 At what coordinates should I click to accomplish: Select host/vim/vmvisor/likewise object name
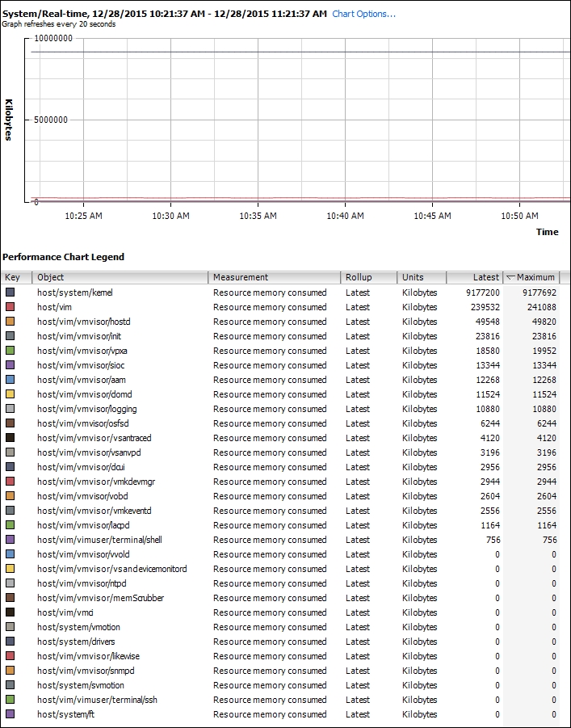(x=88, y=656)
